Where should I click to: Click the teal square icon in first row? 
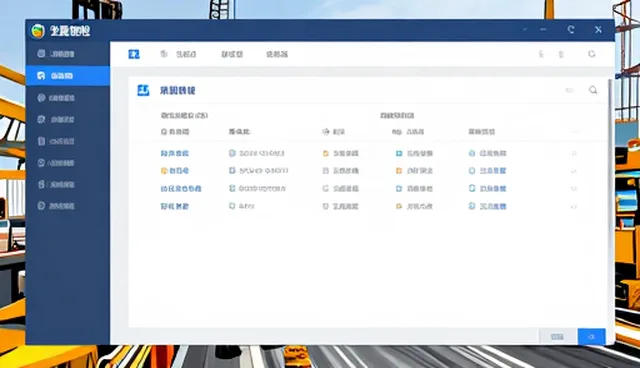pos(399,153)
